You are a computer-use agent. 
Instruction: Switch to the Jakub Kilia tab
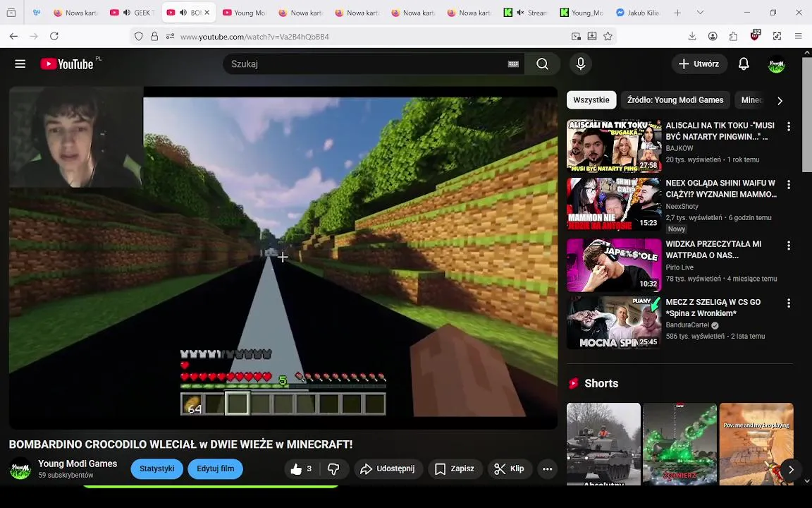pyautogui.click(x=638, y=13)
